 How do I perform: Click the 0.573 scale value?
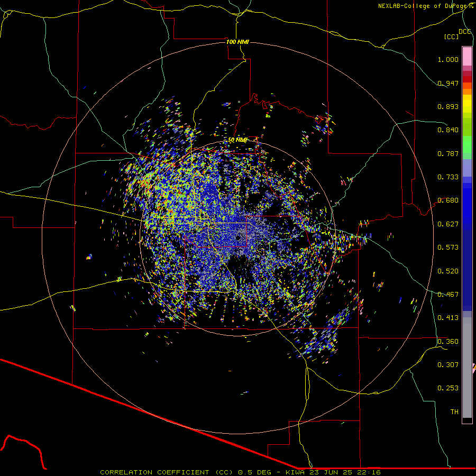tap(448, 248)
